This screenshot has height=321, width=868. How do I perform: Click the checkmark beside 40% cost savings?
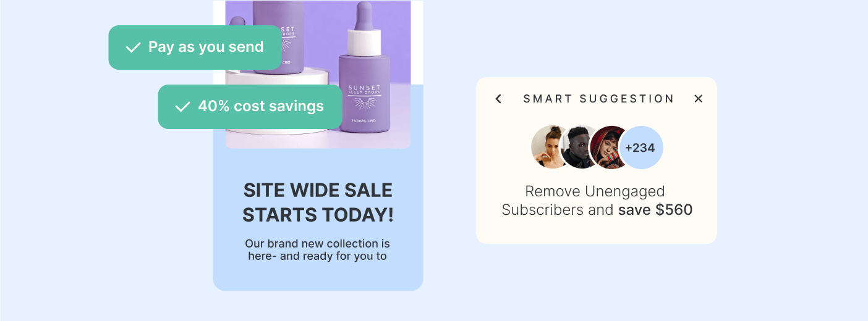pos(182,107)
